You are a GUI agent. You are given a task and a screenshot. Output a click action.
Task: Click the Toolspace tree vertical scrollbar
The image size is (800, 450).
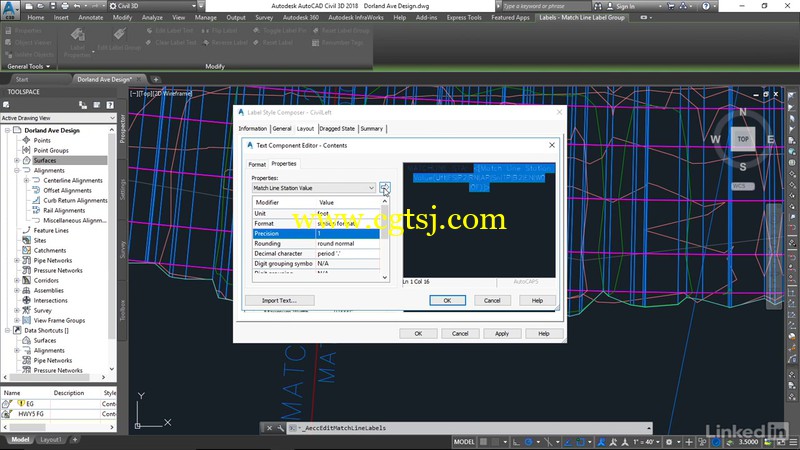[112, 249]
